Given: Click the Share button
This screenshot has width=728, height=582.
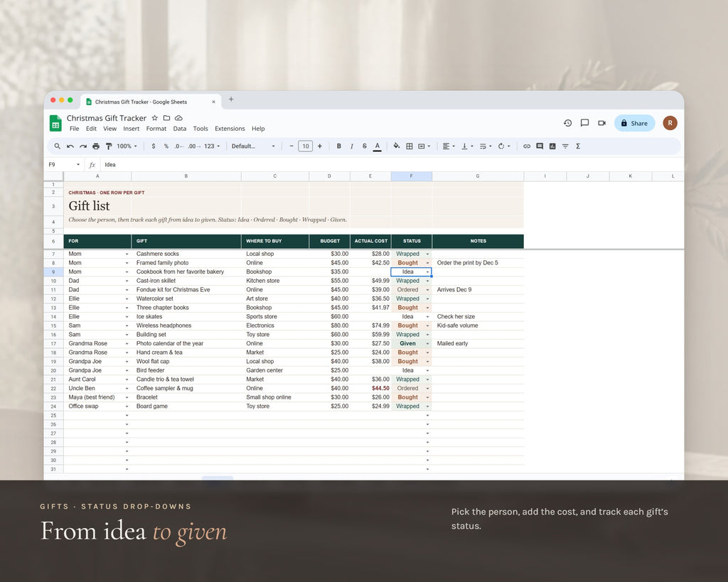Looking at the screenshot, I should tap(634, 123).
